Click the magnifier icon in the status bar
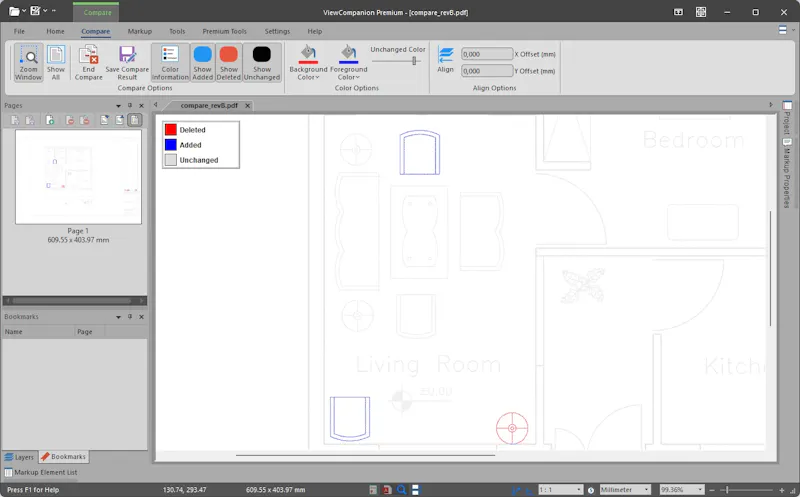This screenshot has width=800, height=497. tap(402, 489)
